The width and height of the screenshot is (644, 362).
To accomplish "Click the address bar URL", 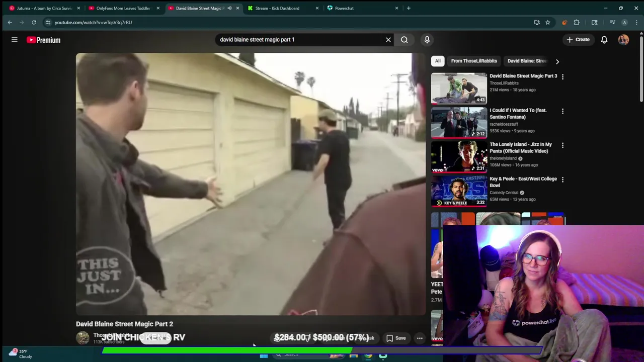I will tap(93, 22).
